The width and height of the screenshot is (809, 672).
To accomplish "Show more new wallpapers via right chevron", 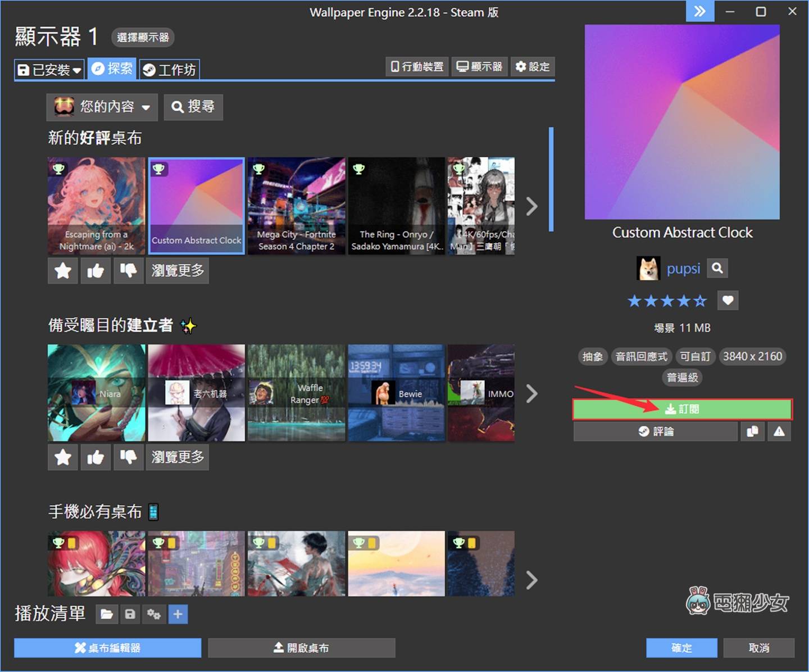I will click(x=532, y=206).
